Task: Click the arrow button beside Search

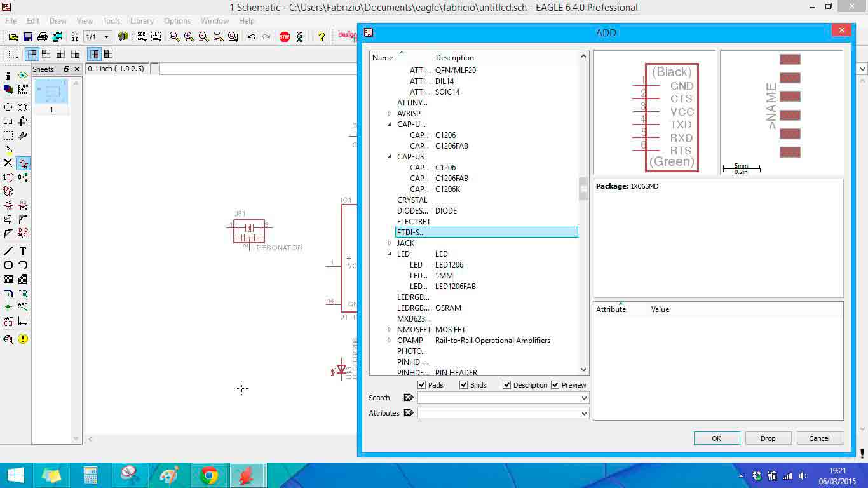Action: coord(409,398)
